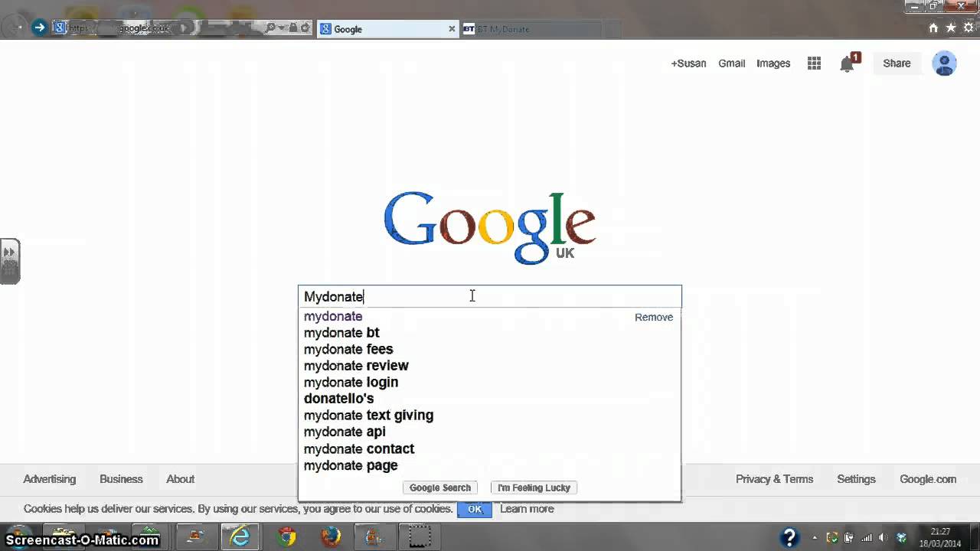The width and height of the screenshot is (980, 551).
Task: Click the Share button
Action: (897, 64)
